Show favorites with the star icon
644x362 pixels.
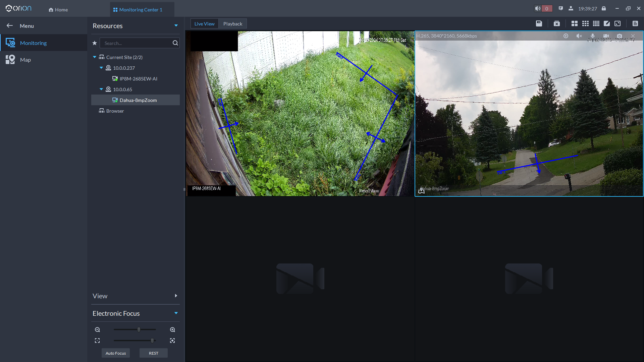click(x=95, y=43)
